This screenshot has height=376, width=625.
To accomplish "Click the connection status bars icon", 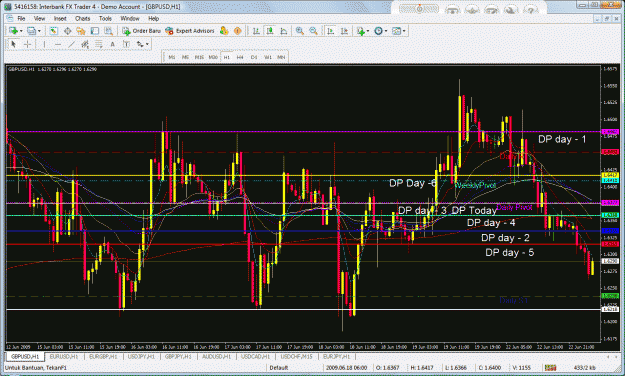I will (550, 368).
